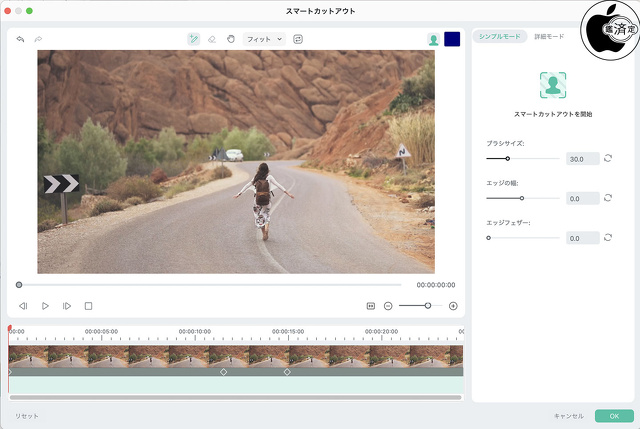The height and width of the screenshot is (429, 640).
Task: Open the フィット zoom dropdown
Action: pos(265,39)
